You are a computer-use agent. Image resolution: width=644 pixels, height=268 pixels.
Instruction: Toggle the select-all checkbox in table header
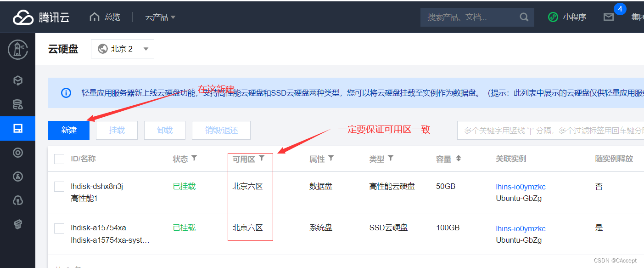pos(59,159)
